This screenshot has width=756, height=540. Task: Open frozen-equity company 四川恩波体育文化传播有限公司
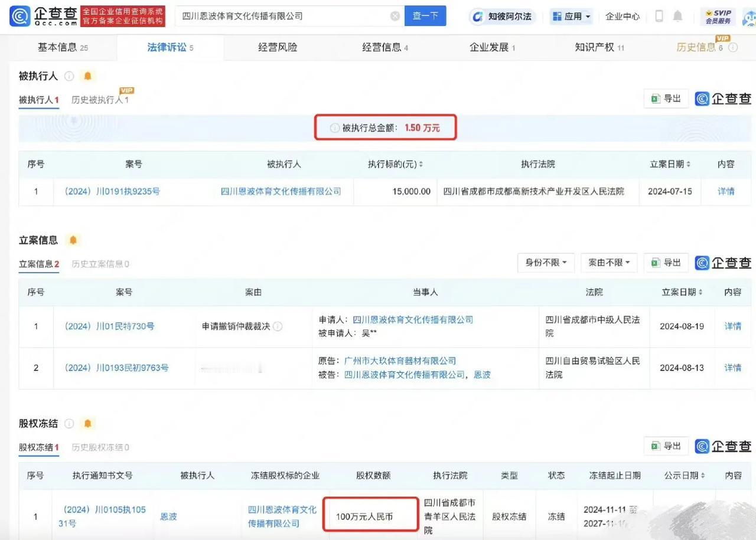282,516
